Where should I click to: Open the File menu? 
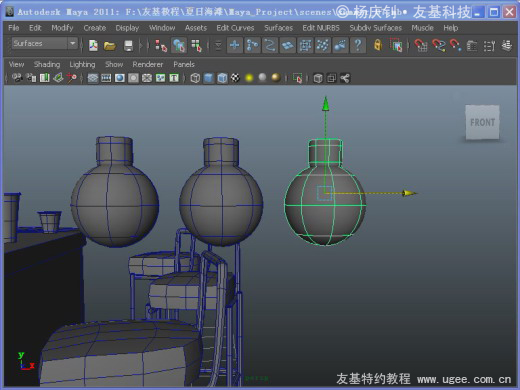click(x=13, y=28)
